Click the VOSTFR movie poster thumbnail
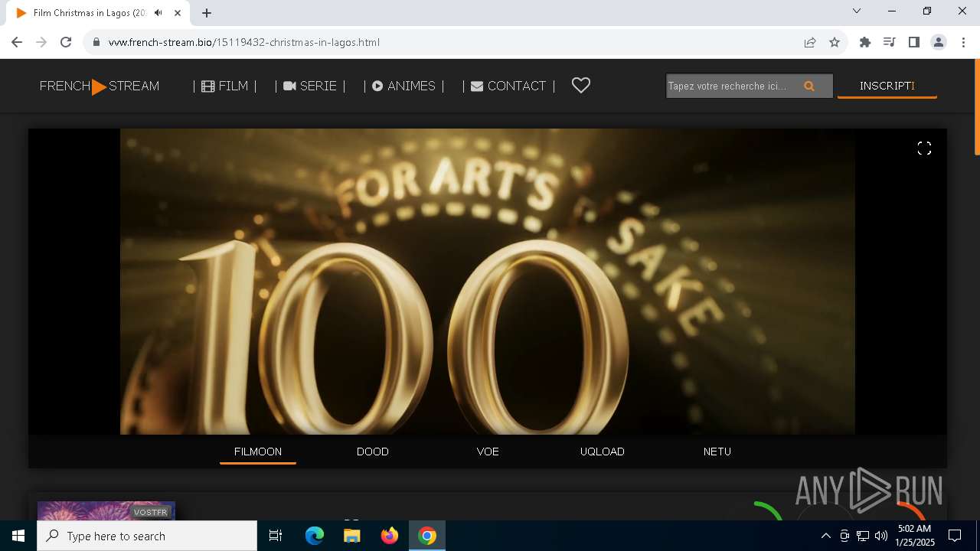The height and width of the screenshot is (551, 980). click(106, 510)
